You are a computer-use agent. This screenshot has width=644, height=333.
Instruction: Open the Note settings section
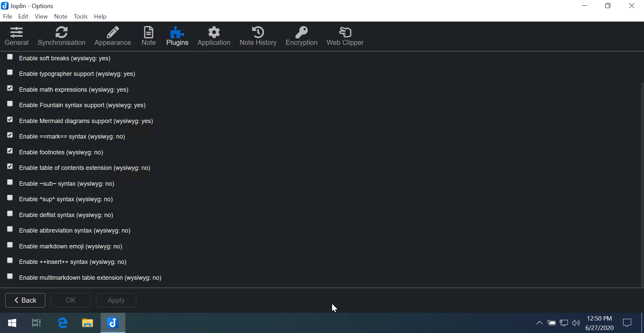pos(148,36)
